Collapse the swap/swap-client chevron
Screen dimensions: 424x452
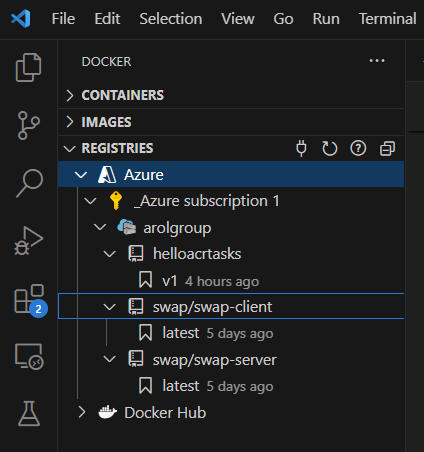(109, 307)
